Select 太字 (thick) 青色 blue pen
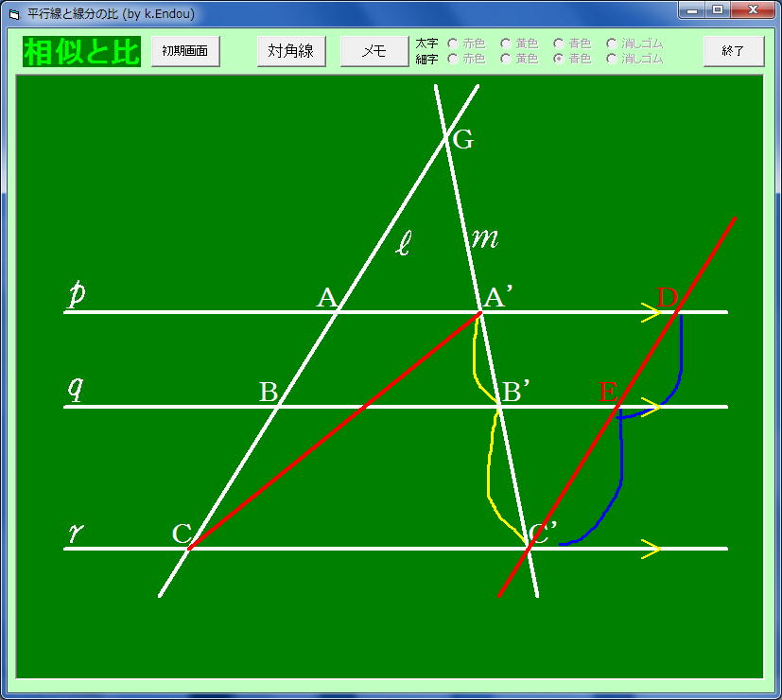 572,44
